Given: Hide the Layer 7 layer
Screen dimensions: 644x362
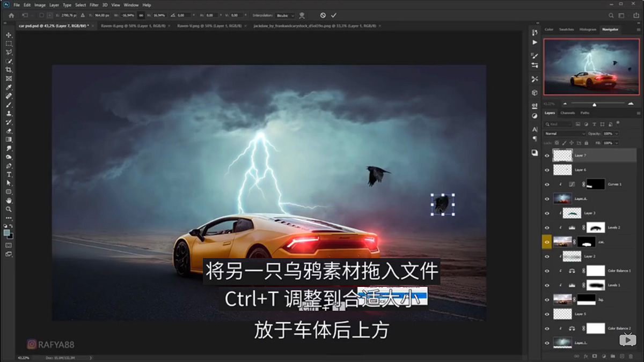Looking at the screenshot, I should 547,156.
